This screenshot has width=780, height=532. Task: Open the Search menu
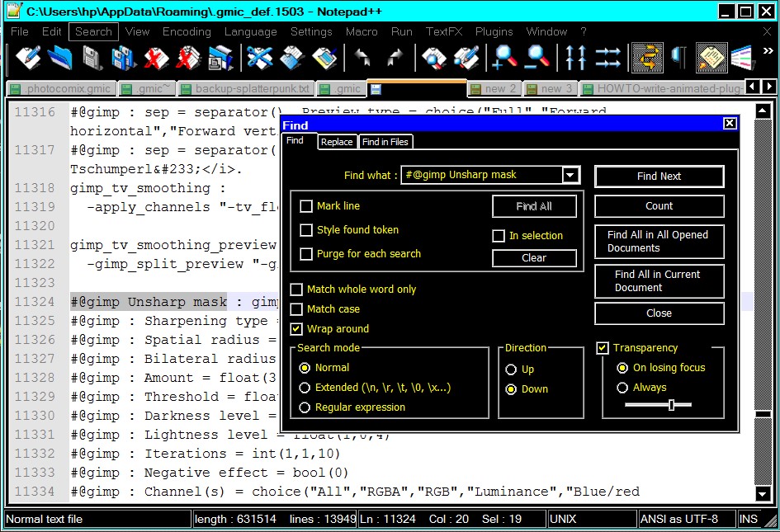[x=93, y=31]
